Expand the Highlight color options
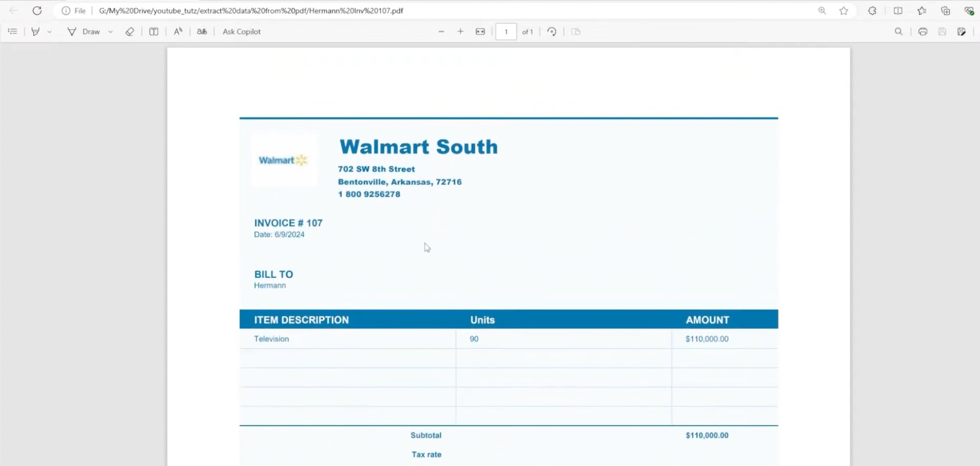This screenshot has width=980, height=466. (x=50, y=32)
